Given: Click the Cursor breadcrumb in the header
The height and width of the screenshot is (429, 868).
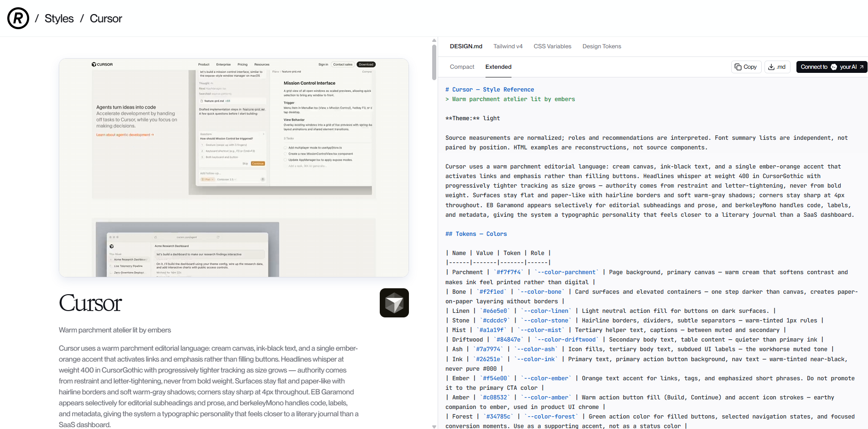Looking at the screenshot, I should 106,19.
